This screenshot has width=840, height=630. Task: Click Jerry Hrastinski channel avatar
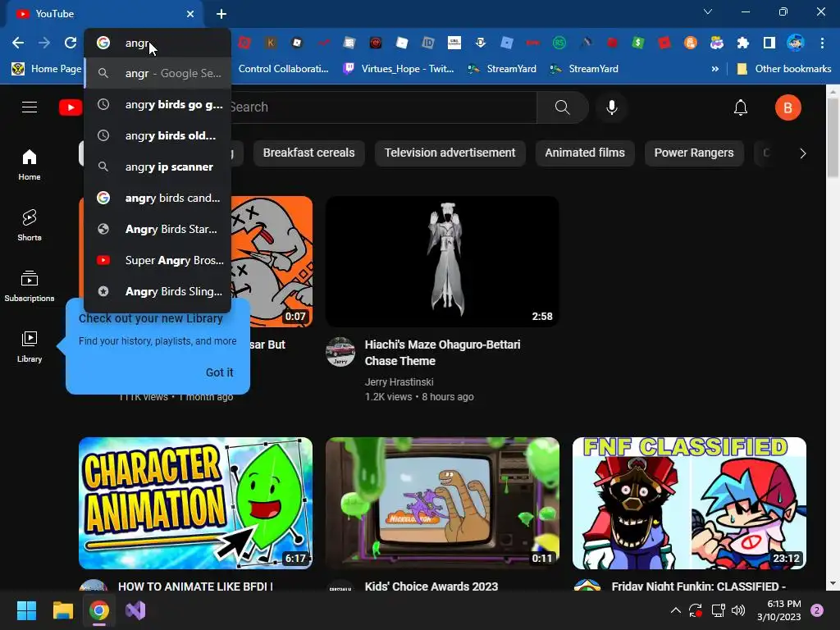point(340,351)
